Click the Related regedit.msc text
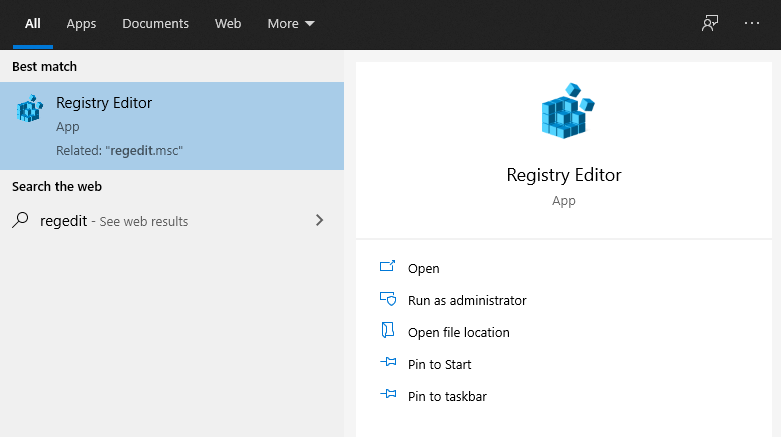Image resolution: width=781 pixels, height=437 pixels. [x=120, y=150]
